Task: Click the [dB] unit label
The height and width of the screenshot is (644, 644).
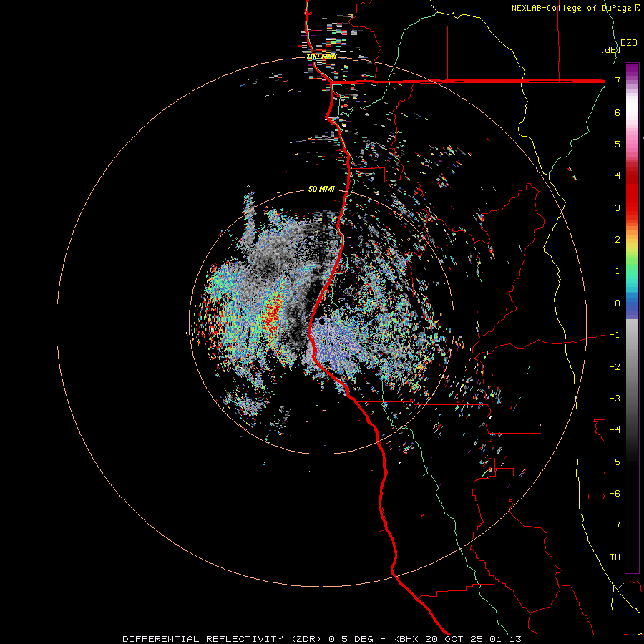Action: [611, 49]
